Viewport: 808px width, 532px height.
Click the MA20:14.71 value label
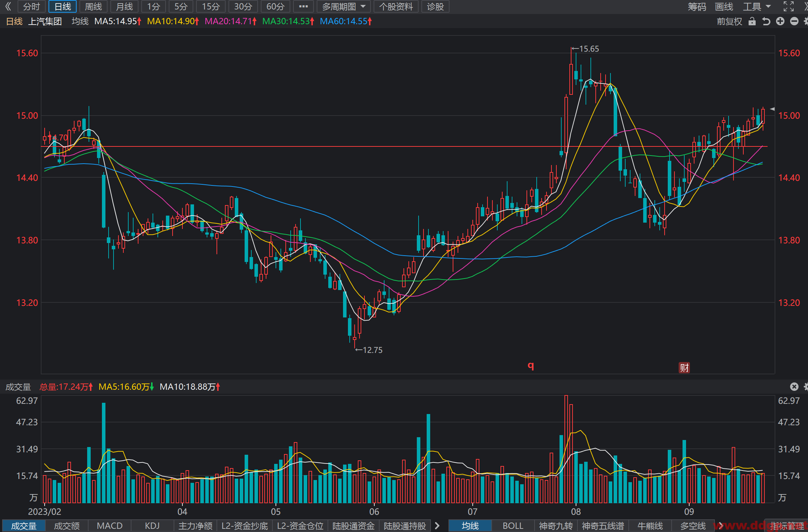(x=230, y=21)
